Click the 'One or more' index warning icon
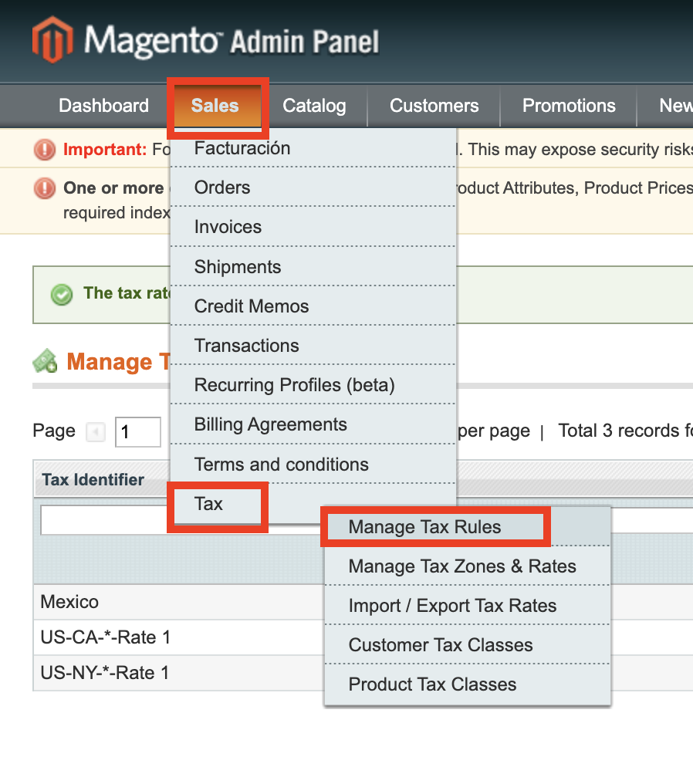 [45, 188]
